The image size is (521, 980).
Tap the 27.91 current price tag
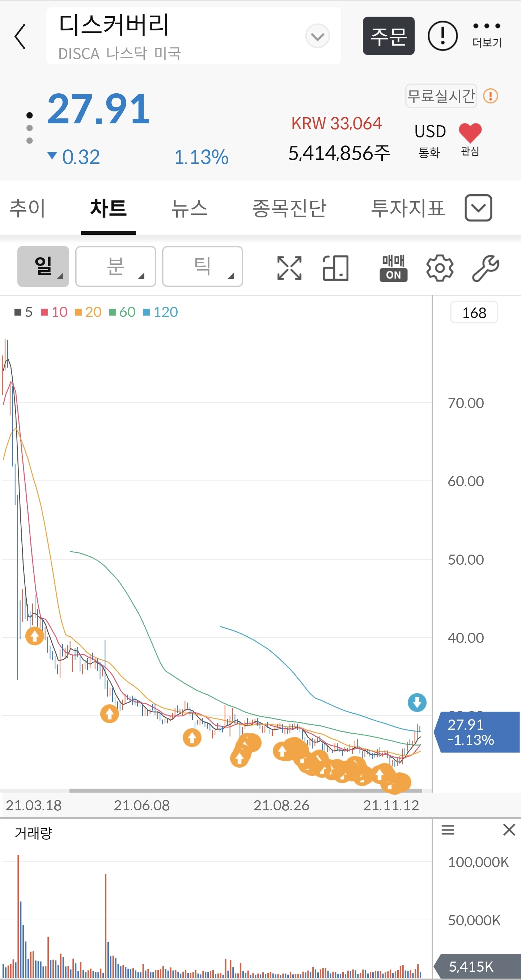[x=477, y=732]
